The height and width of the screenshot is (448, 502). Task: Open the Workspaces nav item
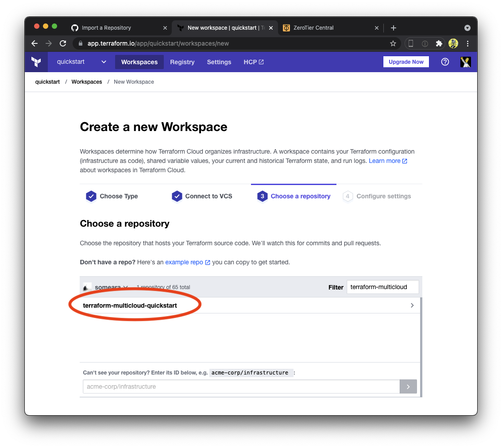tap(139, 62)
